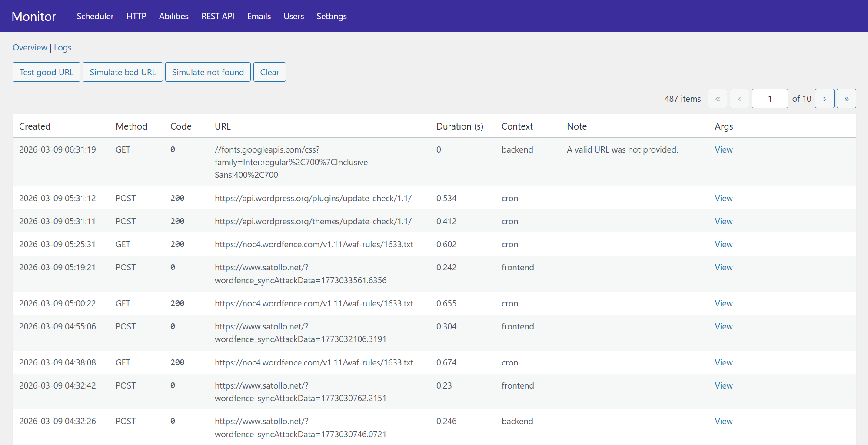
Task: Open Settings in the top navigation
Action: tap(331, 16)
